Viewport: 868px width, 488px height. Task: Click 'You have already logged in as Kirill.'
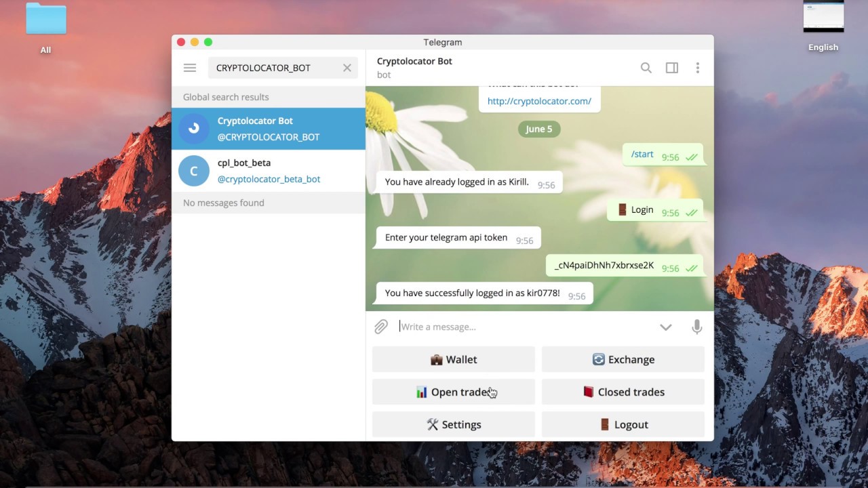coord(469,182)
